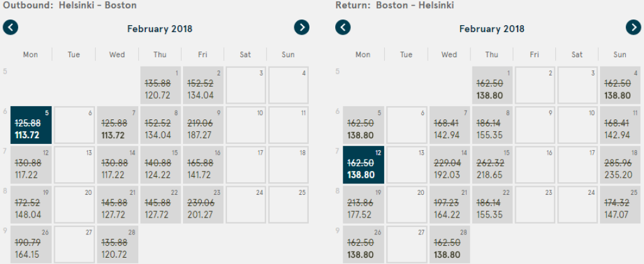The image size is (644, 264).
Task: Choose return February 4 fare 138.80
Action: [621, 86]
